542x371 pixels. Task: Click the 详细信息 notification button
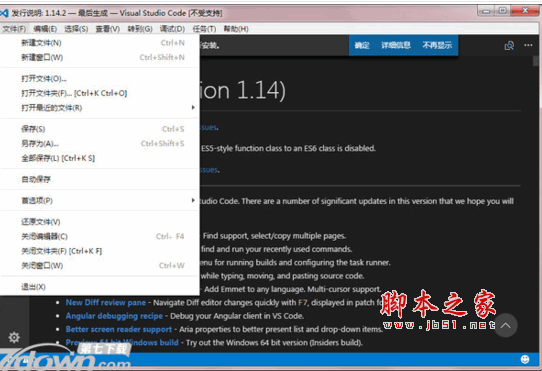point(396,45)
